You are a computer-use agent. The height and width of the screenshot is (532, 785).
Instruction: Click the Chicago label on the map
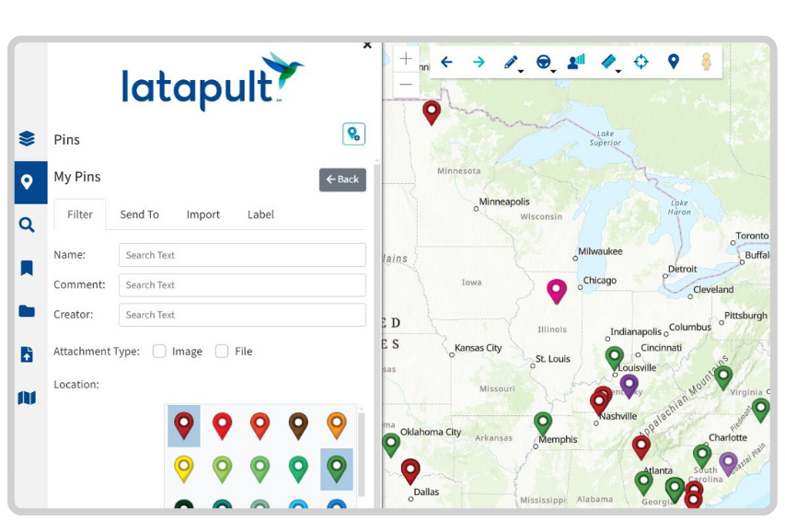(600, 281)
